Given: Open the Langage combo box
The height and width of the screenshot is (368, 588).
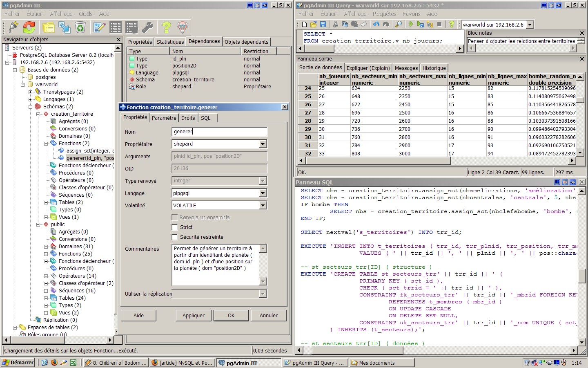Looking at the screenshot, I should tap(263, 193).
